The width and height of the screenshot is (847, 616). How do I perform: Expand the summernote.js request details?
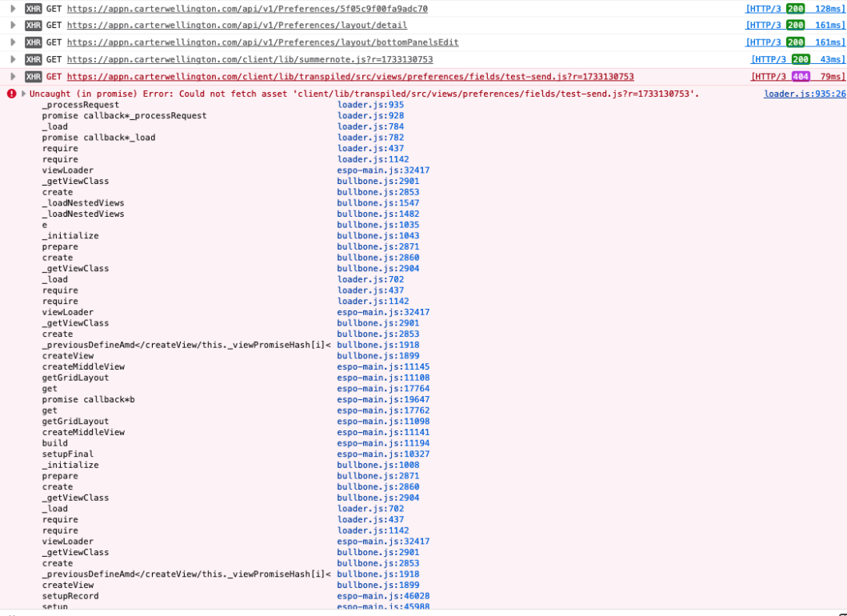click(x=13, y=59)
